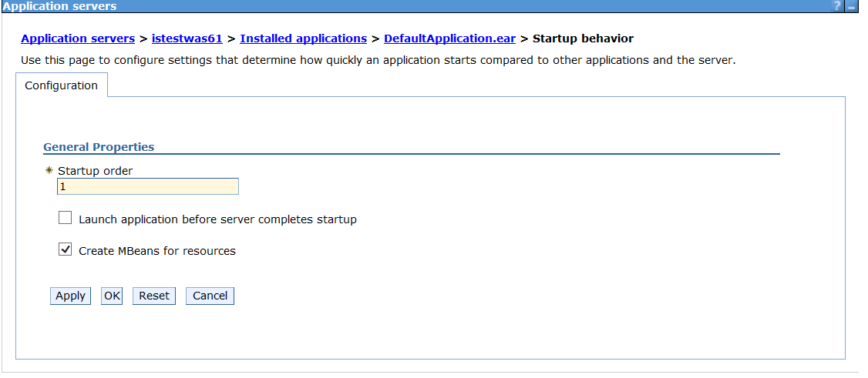Click the Apply button

70,296
